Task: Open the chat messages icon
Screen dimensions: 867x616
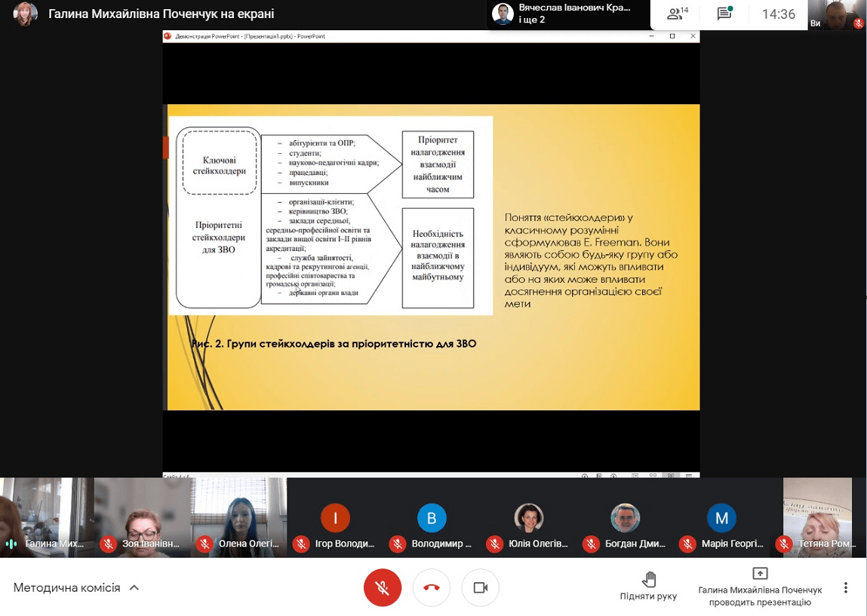Action: point(725,14)
